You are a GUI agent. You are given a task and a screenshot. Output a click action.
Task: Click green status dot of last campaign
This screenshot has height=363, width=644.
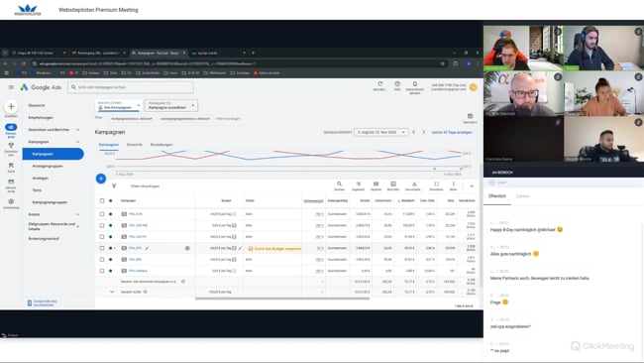tap(111, 271)
